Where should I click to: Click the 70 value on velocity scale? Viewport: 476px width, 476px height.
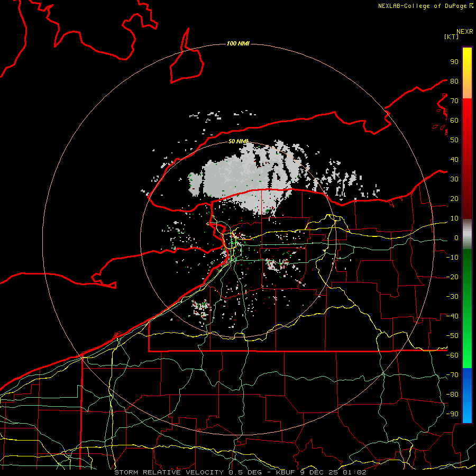[454, 101]
